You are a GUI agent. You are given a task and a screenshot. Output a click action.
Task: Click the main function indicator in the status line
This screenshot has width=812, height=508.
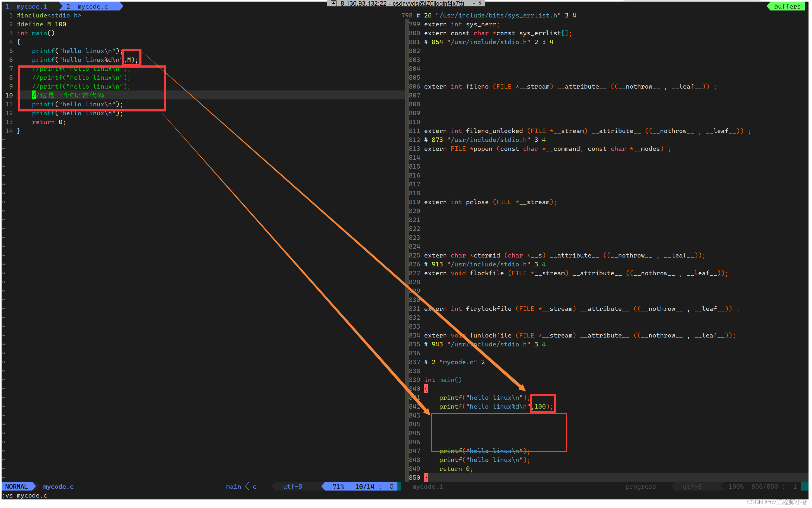coord(233,486)
